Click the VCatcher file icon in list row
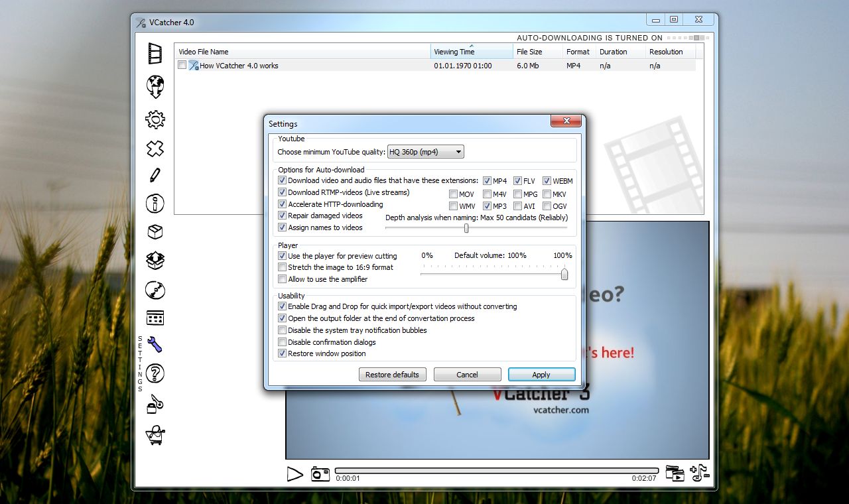Viewport: 849px width, 504px height. (194, 65)
